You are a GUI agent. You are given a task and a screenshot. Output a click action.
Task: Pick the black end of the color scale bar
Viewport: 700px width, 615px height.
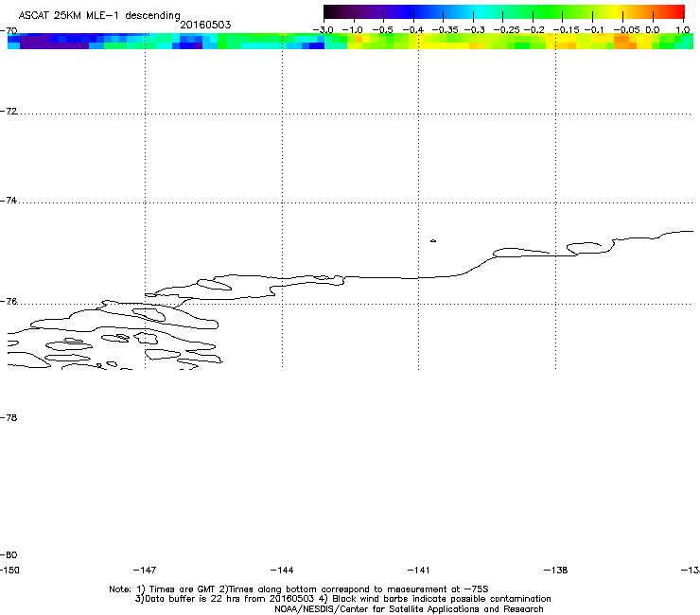click(328, 11)
